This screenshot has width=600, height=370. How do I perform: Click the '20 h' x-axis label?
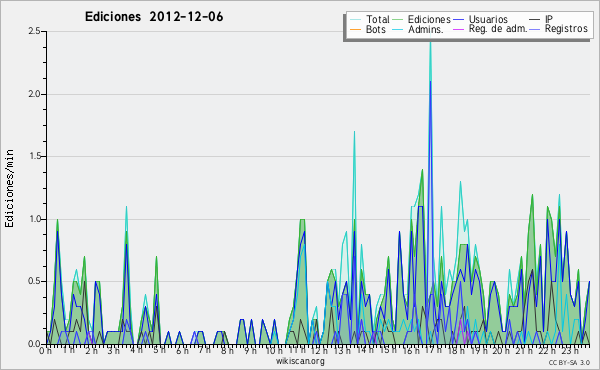click(502, 350)
